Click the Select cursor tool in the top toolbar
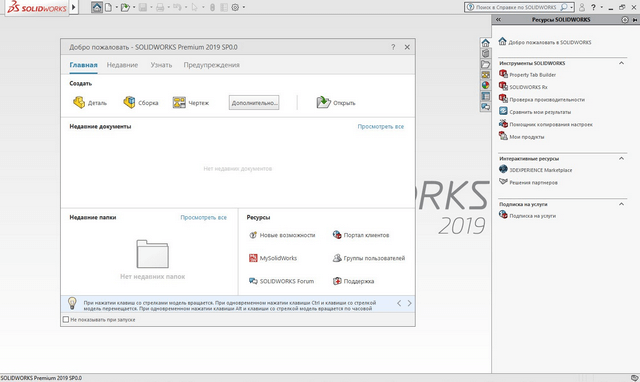The height and width of the screenshot is (382, 640). 195,7
